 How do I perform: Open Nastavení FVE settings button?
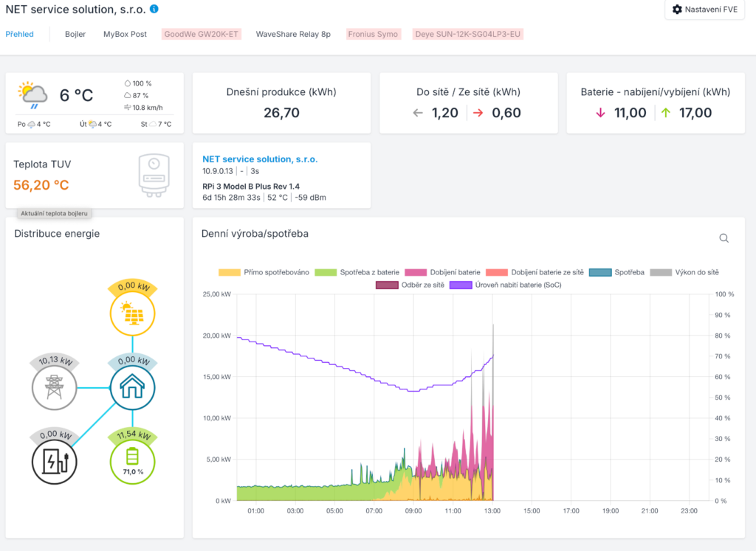[x=706, y=10]
